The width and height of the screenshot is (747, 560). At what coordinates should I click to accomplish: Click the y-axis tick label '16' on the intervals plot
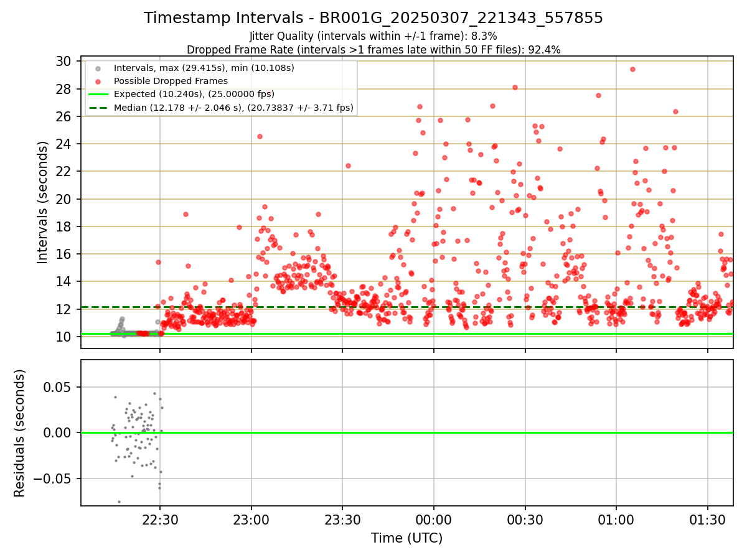pos(63,254)
